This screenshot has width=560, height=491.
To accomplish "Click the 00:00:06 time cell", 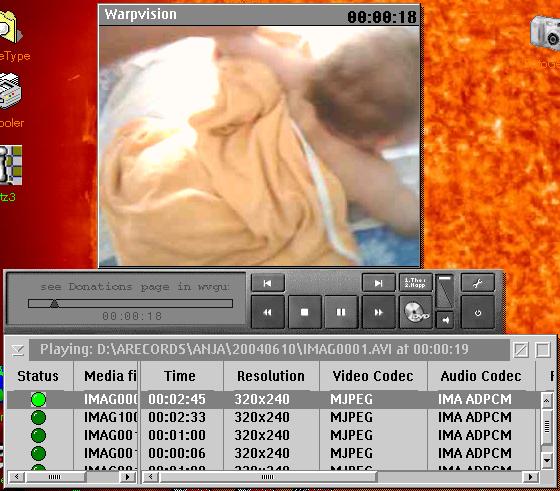I will click(x=177, y=453).
